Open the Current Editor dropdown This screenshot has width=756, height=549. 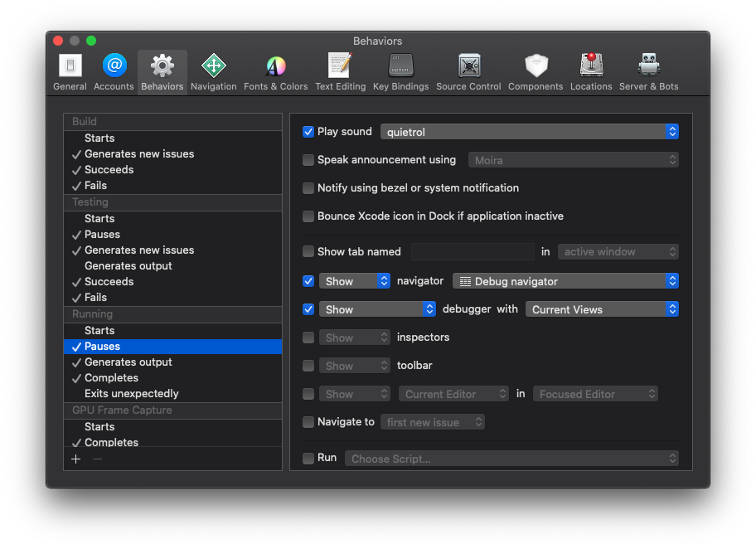[x=453, y=394]
